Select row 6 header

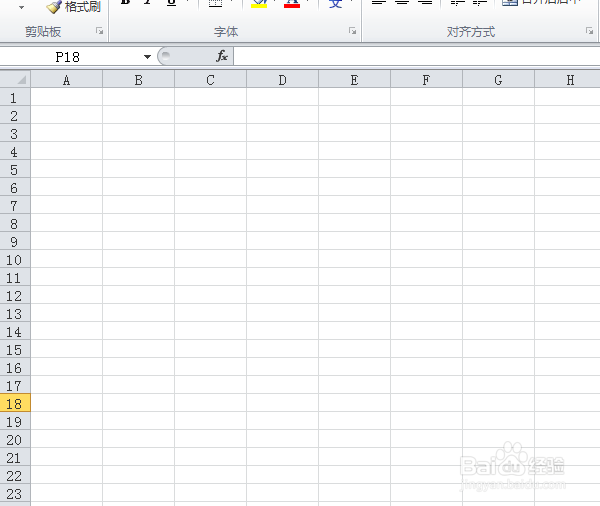[x=15, y=187]
